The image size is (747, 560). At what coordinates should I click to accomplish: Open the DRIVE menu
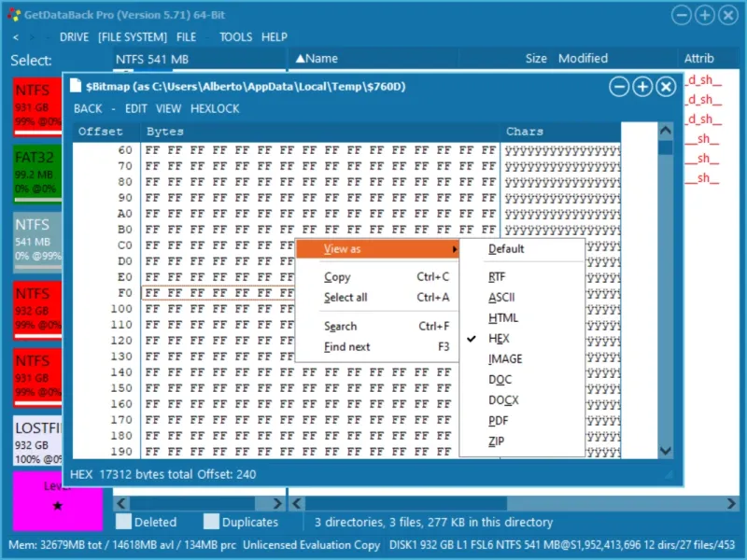(x=75, y=37)
